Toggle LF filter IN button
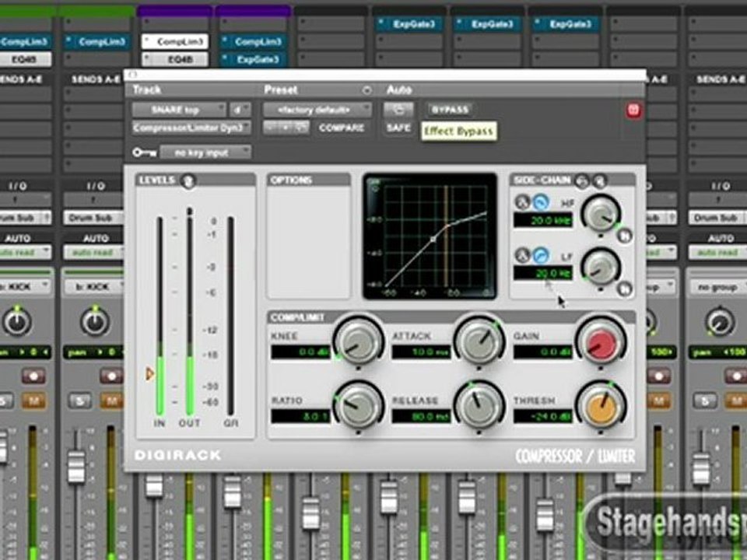The image size is (747, 560). point(625,288)
